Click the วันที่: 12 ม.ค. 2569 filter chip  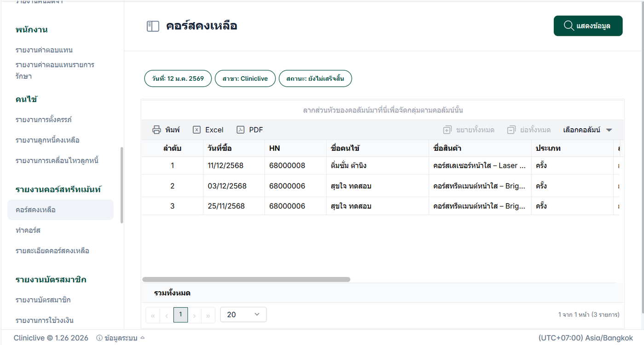pos(178,79)
